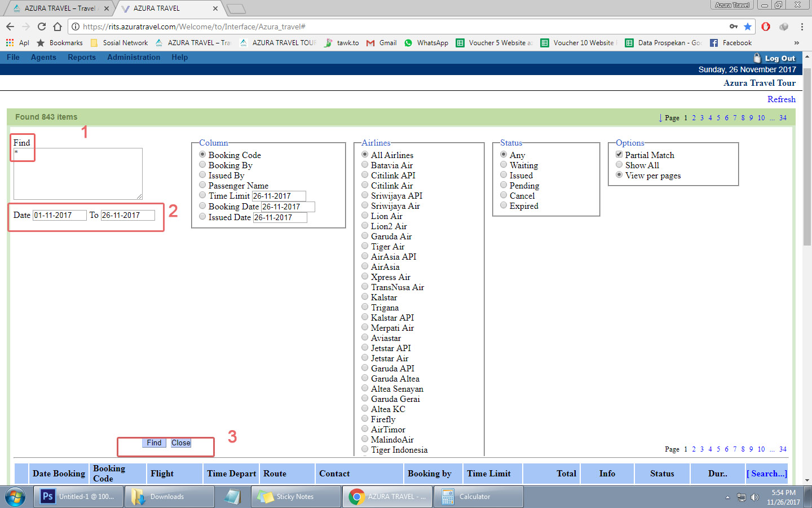The height and width of the screenshot is (508, 812).
Task: Open the Sosial Network bookmark folder
Action: click(x=119, y=42)
